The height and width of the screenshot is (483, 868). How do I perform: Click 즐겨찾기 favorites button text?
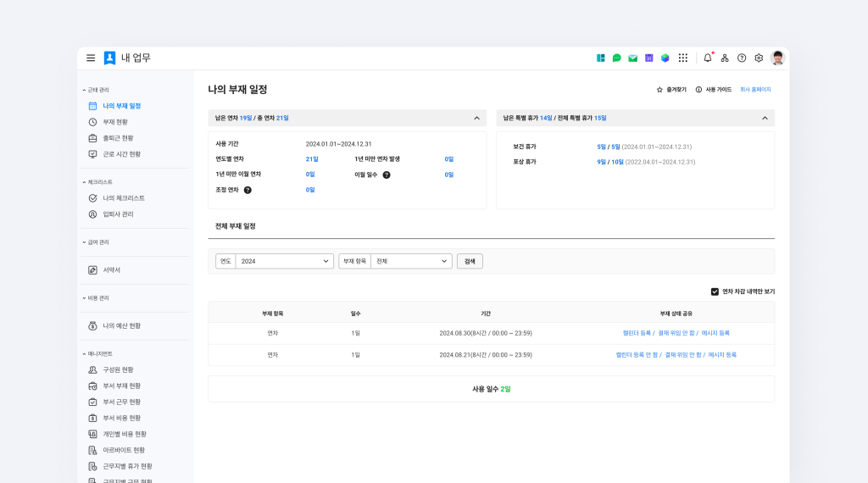click(x=676, y=90)
